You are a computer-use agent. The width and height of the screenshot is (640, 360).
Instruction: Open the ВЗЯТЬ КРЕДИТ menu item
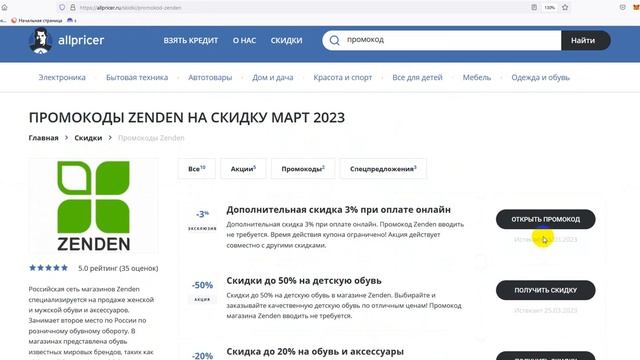point(191,40)
